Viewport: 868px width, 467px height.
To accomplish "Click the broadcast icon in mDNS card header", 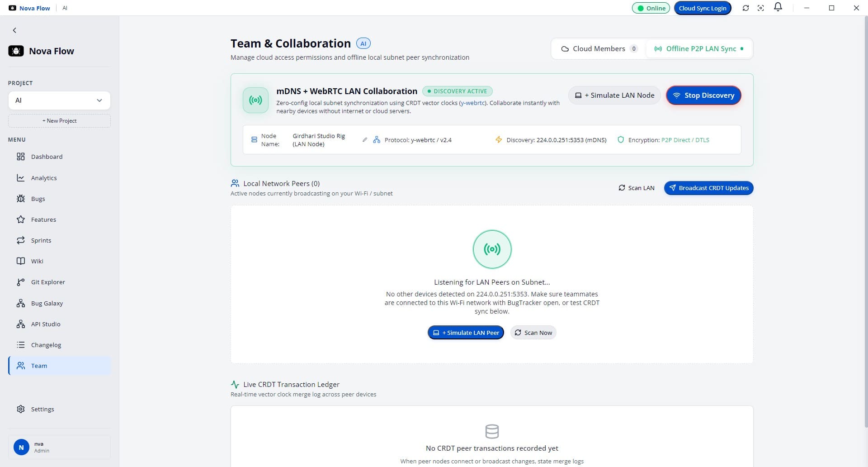I will pyautogui.click(x=255, y=100).
